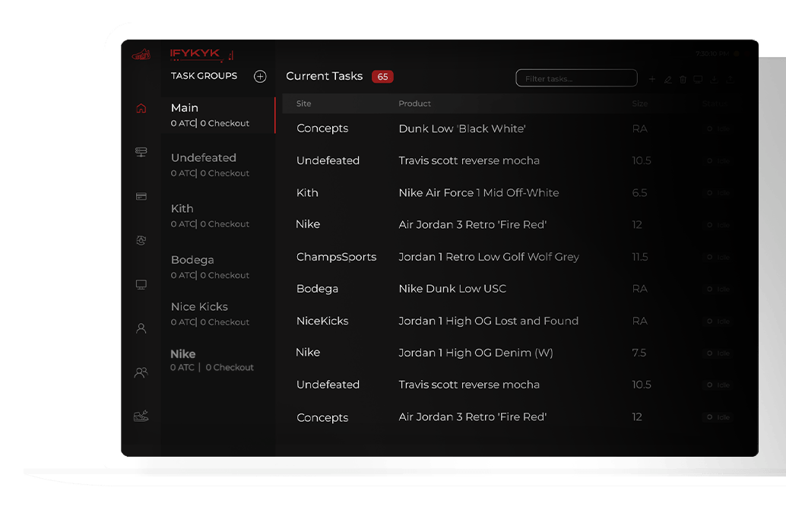
Task: Click the plus icon to add task
Action: tap(651, 79)
